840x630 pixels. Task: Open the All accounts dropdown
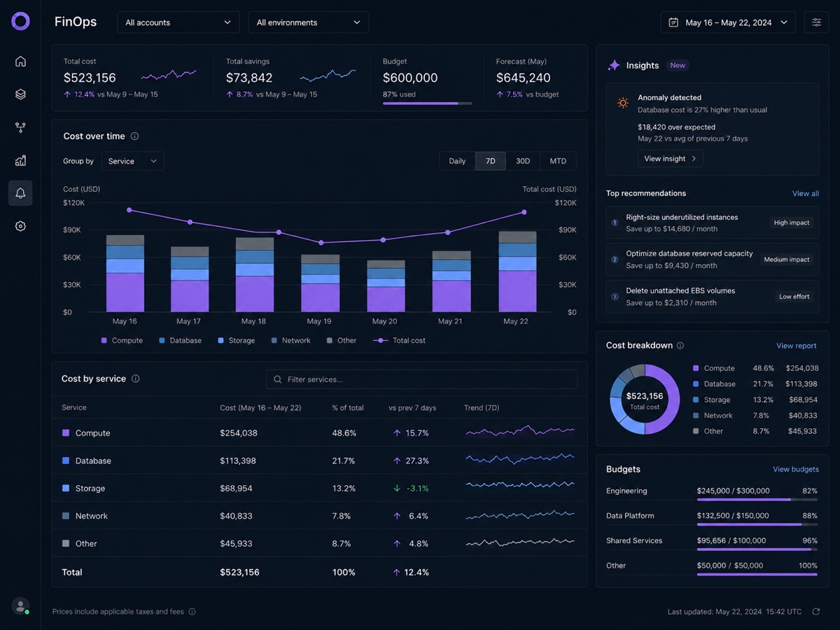coord(178,22)
